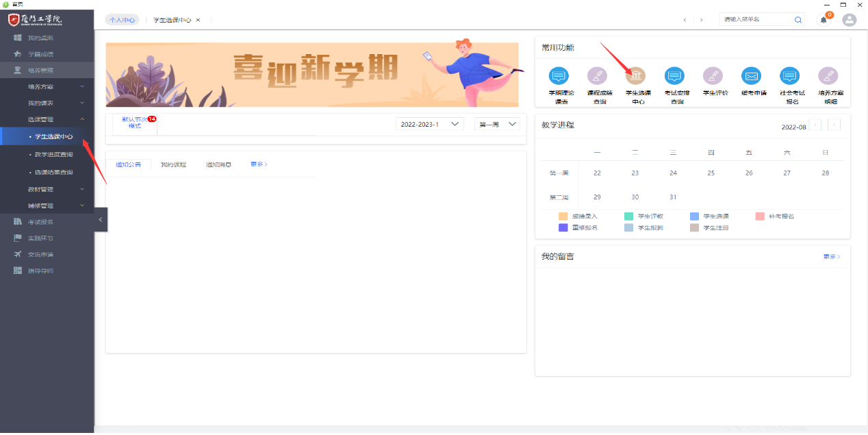Open 考试安排查询 shortcut icon
Screen dimensions: 868x435
click(674, 76)
